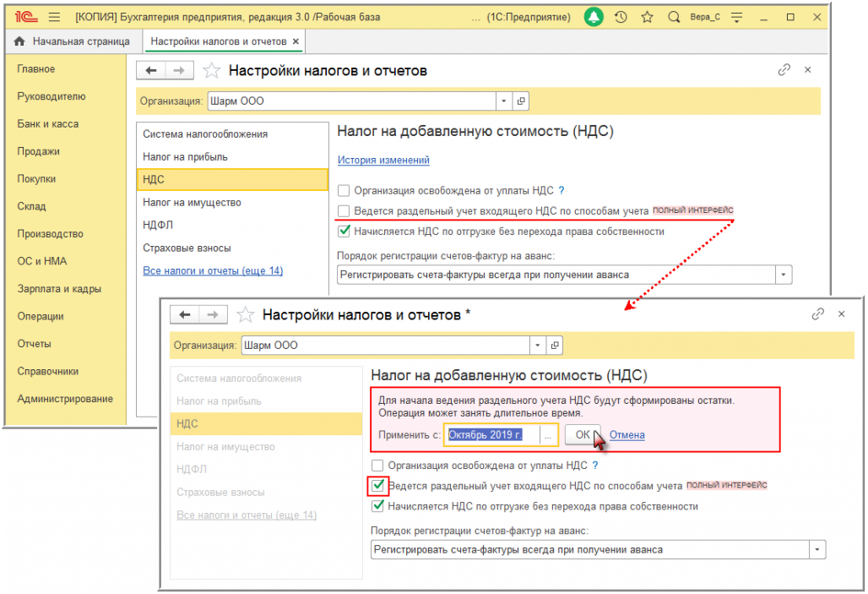Open invoice registration order dropdown in lower window
Screen dimensions: 868x594
click(x=817, y=550)
